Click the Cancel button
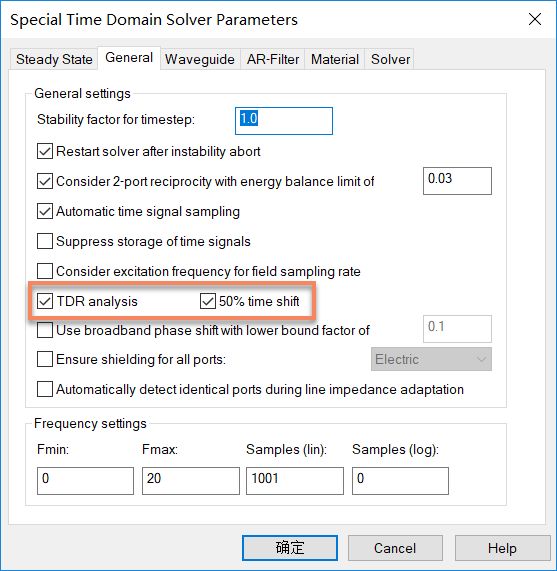557x571 pixels. (x=395, y=548)
